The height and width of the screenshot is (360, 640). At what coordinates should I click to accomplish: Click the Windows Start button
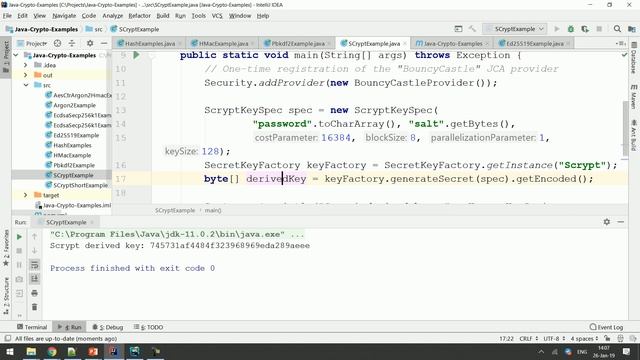click(x=9, y=351)
